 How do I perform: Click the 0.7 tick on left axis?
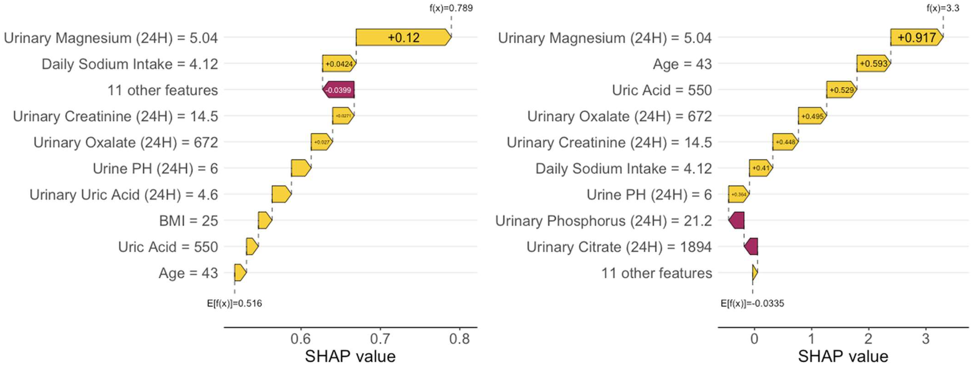pyautogui.click(x=380, y=338)
